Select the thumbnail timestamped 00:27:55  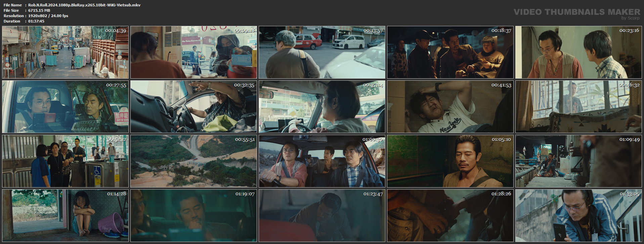tap(66, 107)
